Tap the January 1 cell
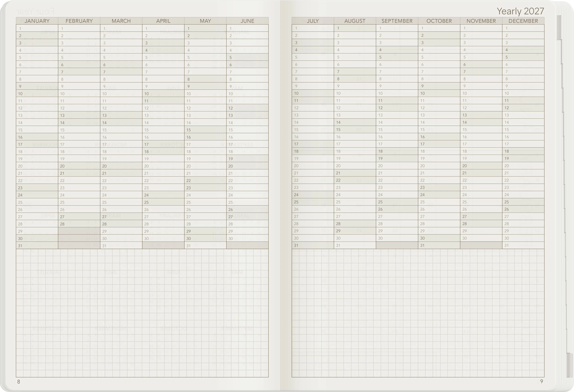574x392 pixels. (x=37, y=28)
